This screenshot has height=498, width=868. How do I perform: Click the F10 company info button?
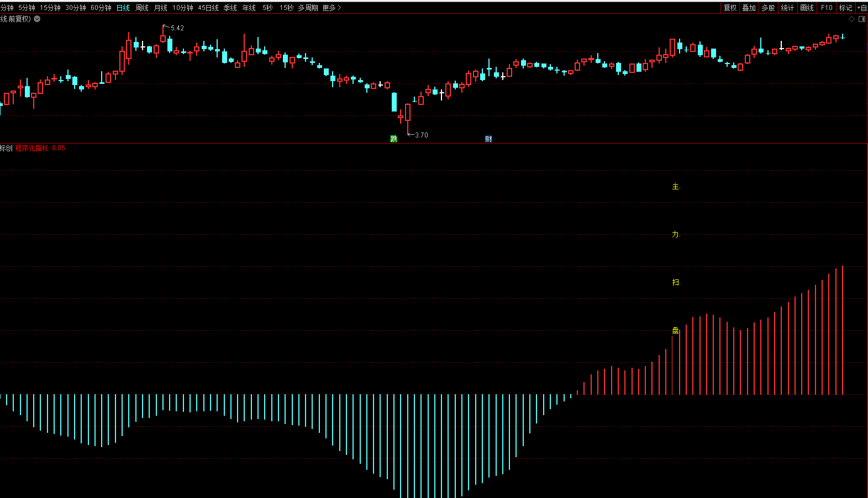click(827, 8)
